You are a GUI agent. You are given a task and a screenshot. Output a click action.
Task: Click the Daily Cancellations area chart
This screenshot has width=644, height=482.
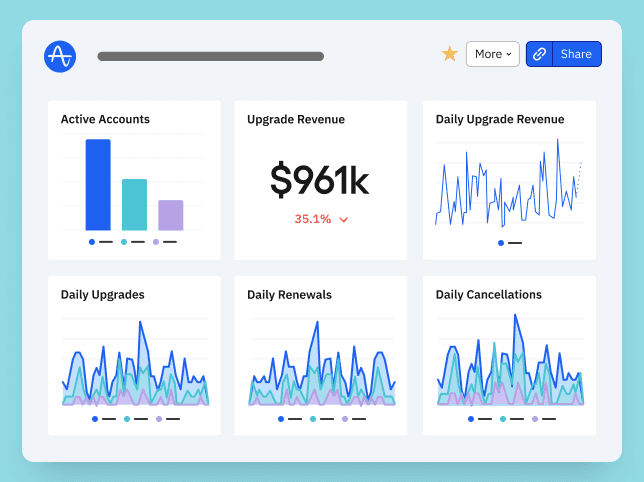click(509, 365)
